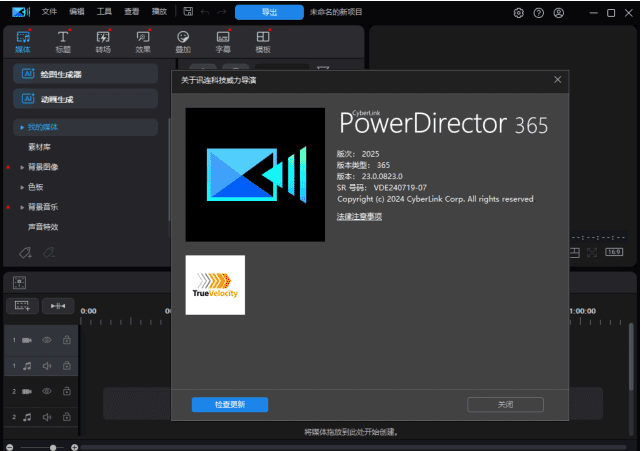Open the 16:9 aspect ratio selector
The width and height of the screenshot is (641, 451).
pos(614,252)
